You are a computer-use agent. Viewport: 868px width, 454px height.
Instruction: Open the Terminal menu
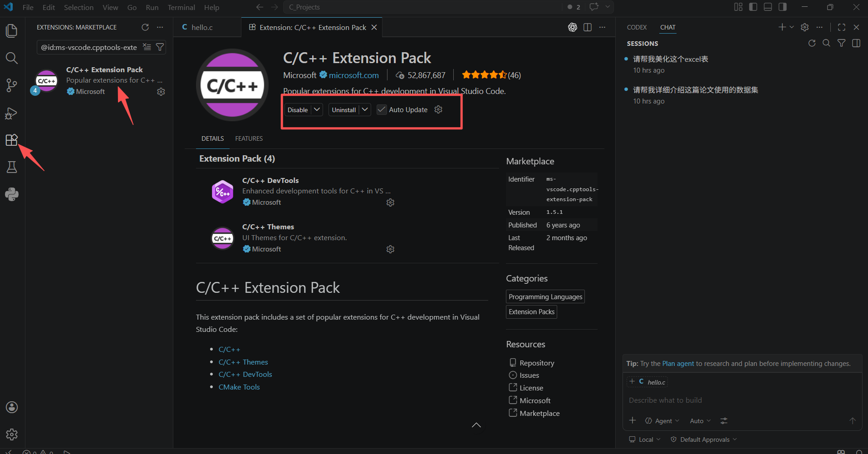(x=181, y=7)
